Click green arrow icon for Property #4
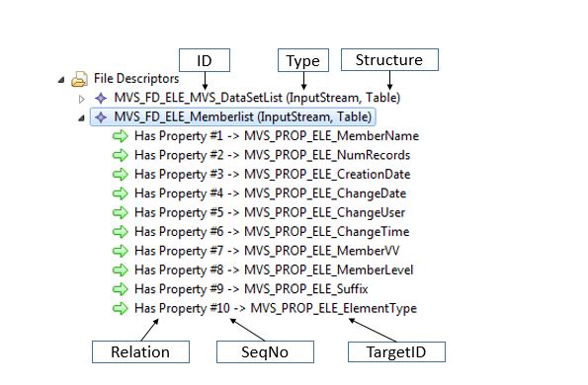The image size is (588, 385). (121, 193)
